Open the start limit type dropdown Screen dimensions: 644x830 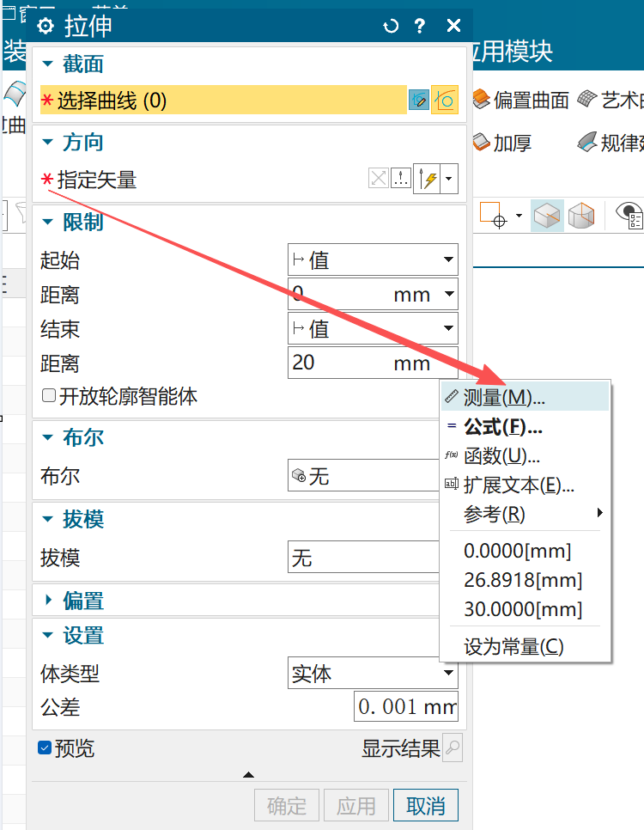pyautogui.click(x=373, y=259)
